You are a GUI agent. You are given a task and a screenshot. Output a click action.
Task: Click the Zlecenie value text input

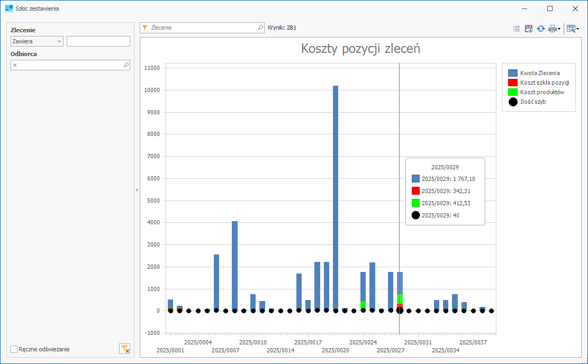point(98,41)
